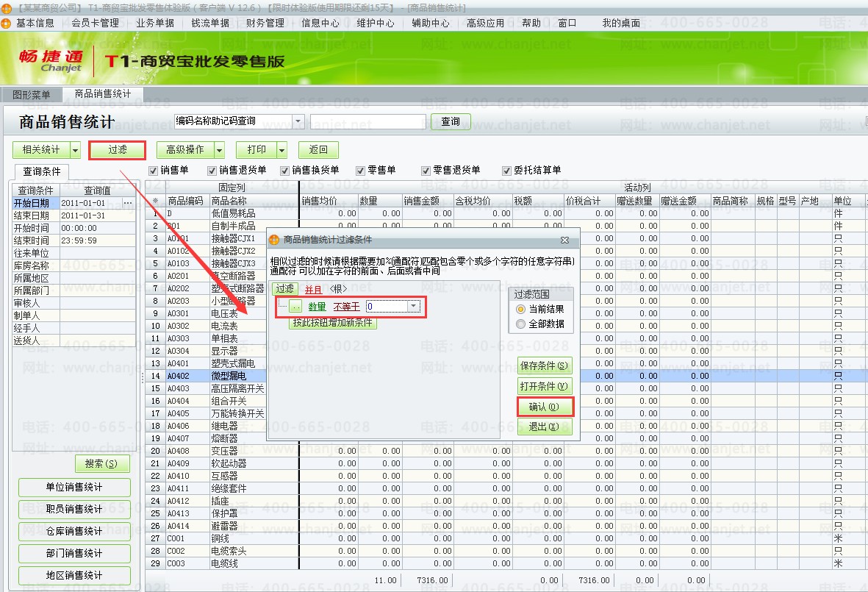Click the 不等于 operator link in filter
Viewport: 868px width, 592px height.
(346, 307)
